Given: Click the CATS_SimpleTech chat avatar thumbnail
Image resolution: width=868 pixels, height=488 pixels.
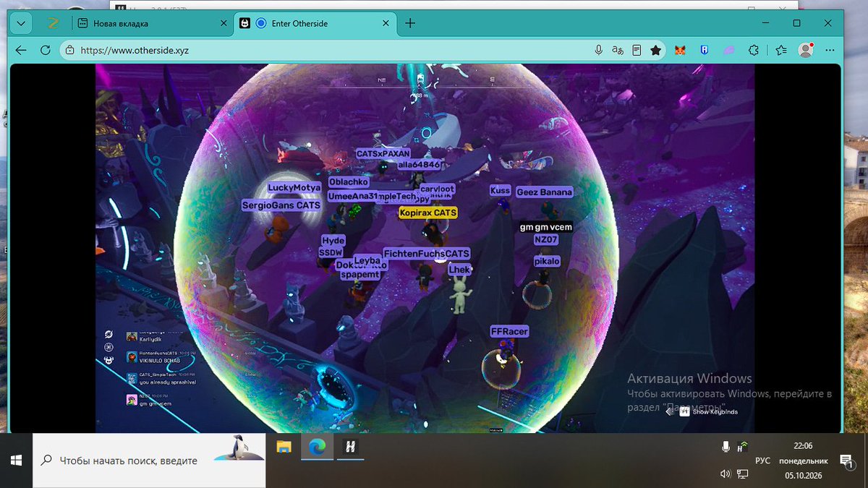Looking at the screenshot, I should pos(132,378).
